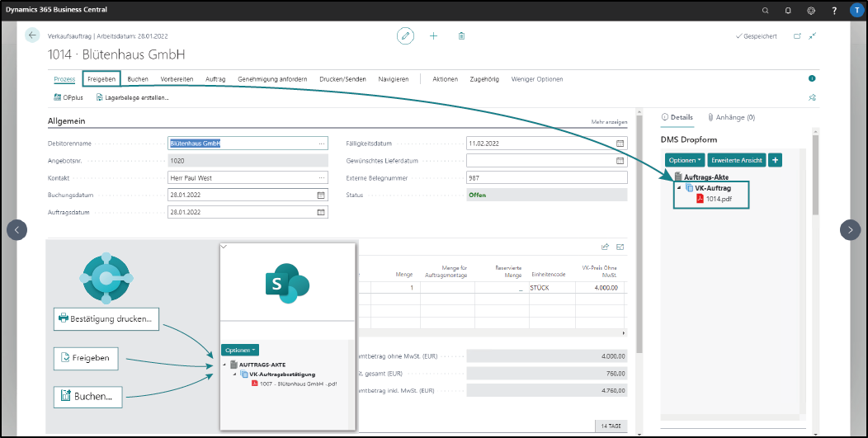The image size is (868, 438).
Task: Open the search magnifier in top bar
Action: pyautogui.click(x=766, y=10)
